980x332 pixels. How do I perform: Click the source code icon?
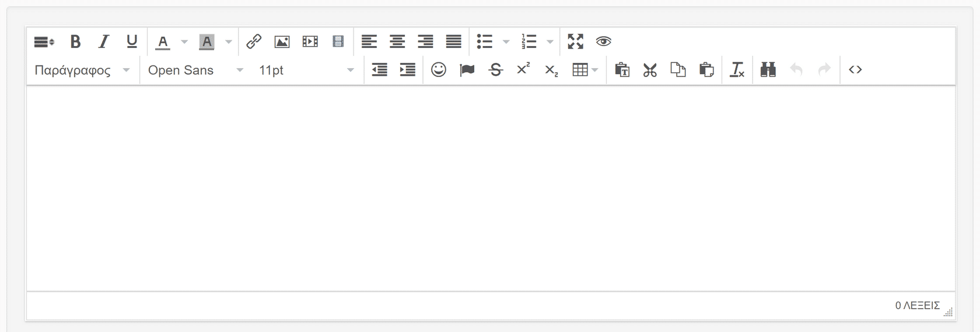click(x=855, y=70)
